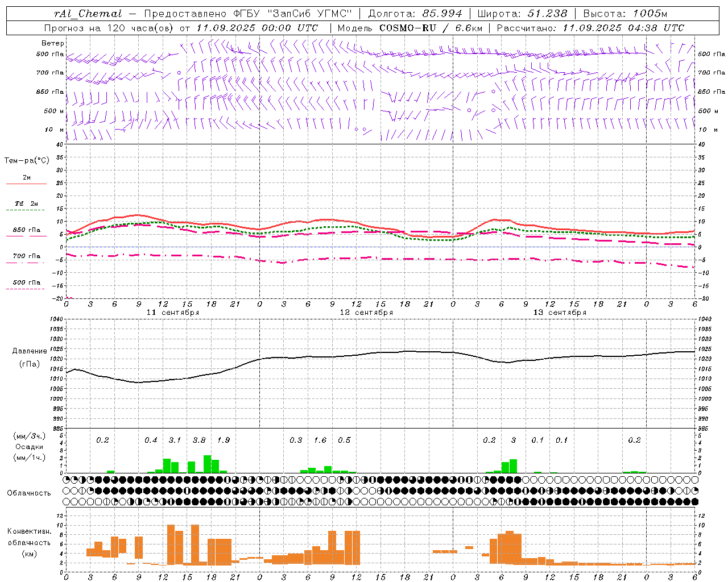728x582 pixels.
Task: Select the (км) unit label
Action: point(29,554)
